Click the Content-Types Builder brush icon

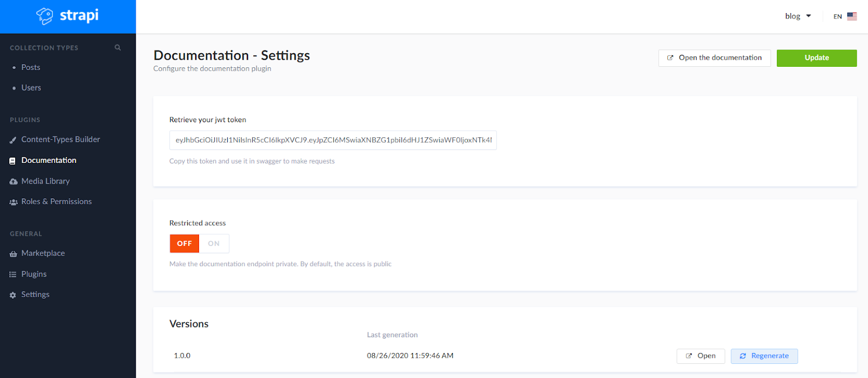(x=13, y=140)
